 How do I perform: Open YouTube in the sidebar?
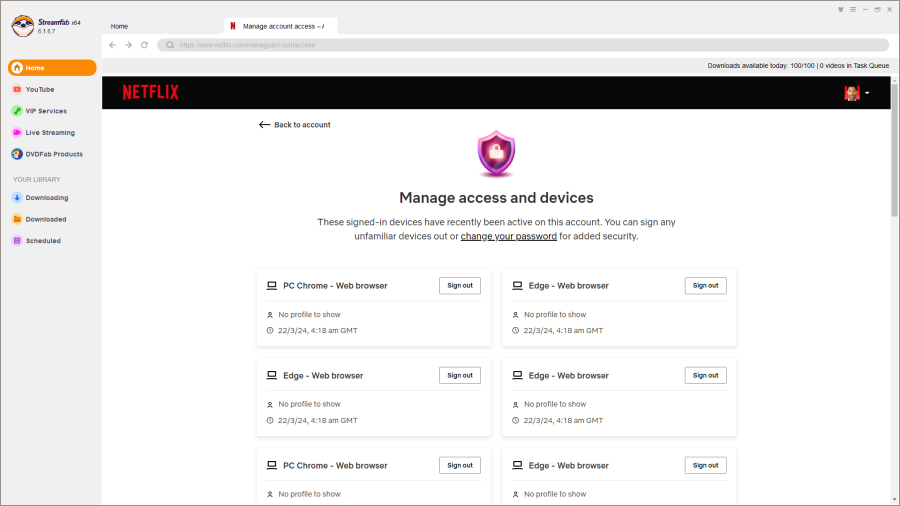point(40,89)
